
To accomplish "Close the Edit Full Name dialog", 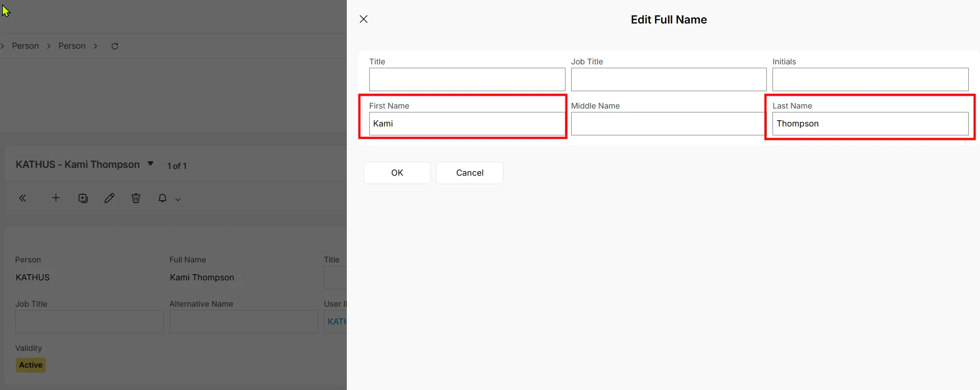I will (364, 19).
